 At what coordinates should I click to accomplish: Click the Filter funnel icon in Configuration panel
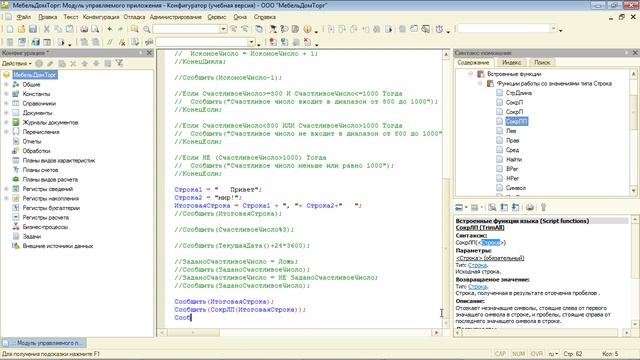(x=119, y=63)
